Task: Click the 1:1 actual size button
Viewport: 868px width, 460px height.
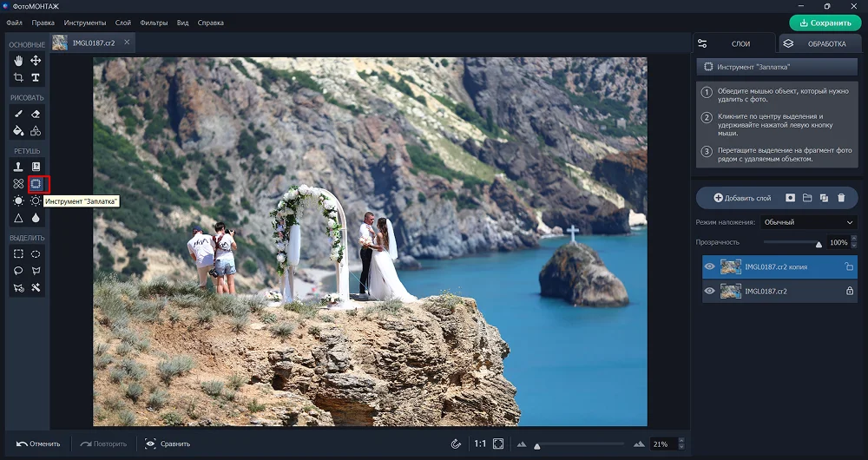Action: [480, 444]
